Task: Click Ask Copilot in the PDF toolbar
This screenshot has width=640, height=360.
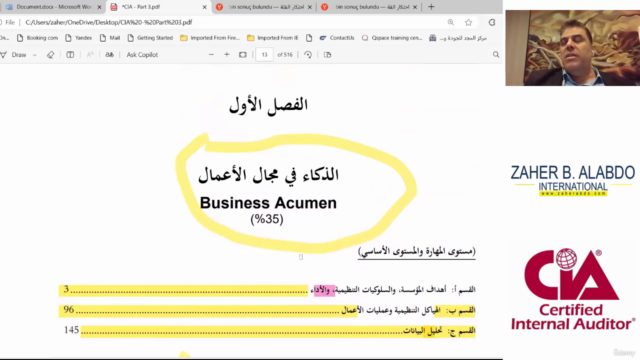Action: tap(142, 55)
